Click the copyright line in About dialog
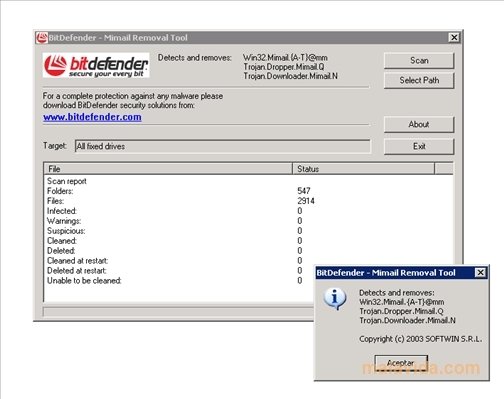 (421, 339)
